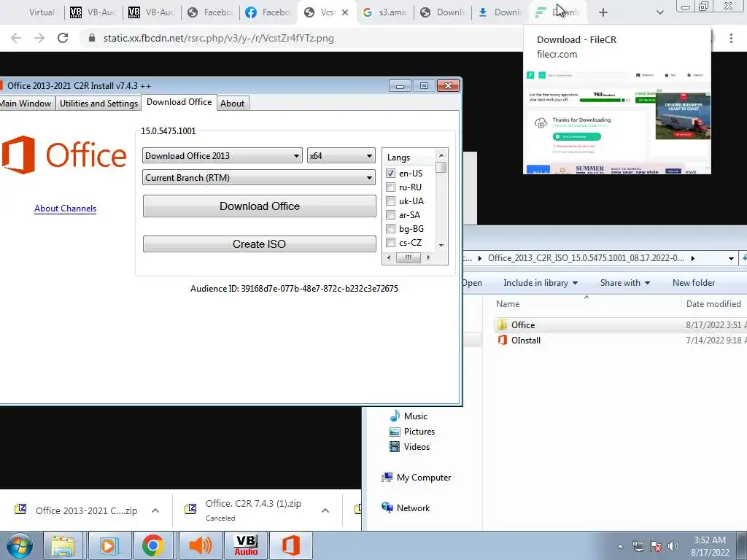Open the tab search dropdown in Chrome

point(659,12)
